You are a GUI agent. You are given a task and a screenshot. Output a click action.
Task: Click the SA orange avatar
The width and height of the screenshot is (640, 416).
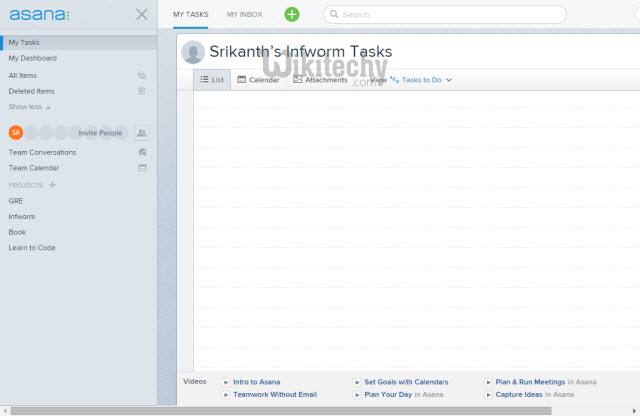(x=16, y=132)
